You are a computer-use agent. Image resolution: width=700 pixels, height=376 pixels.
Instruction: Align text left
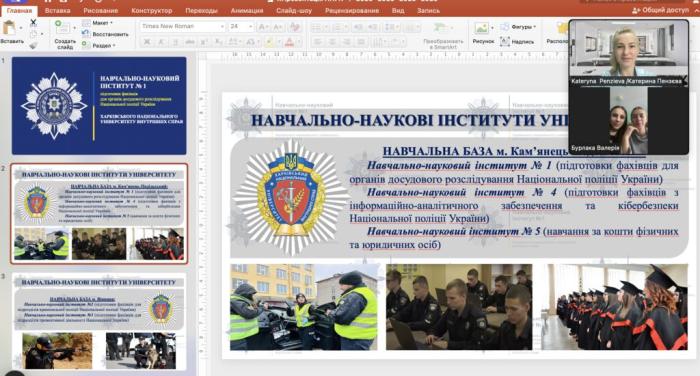317,42
